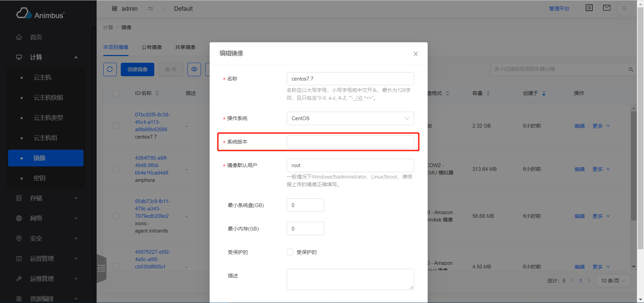The image size is (644, 303).
Task: Open the 网络 section in the sidebar
Action: (37, 218)
